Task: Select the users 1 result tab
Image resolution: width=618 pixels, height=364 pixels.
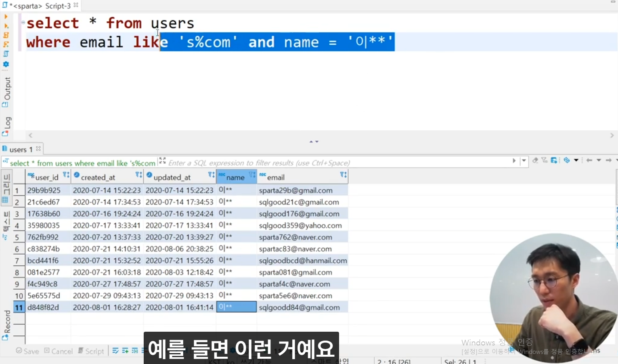Action: coord(21,149)
